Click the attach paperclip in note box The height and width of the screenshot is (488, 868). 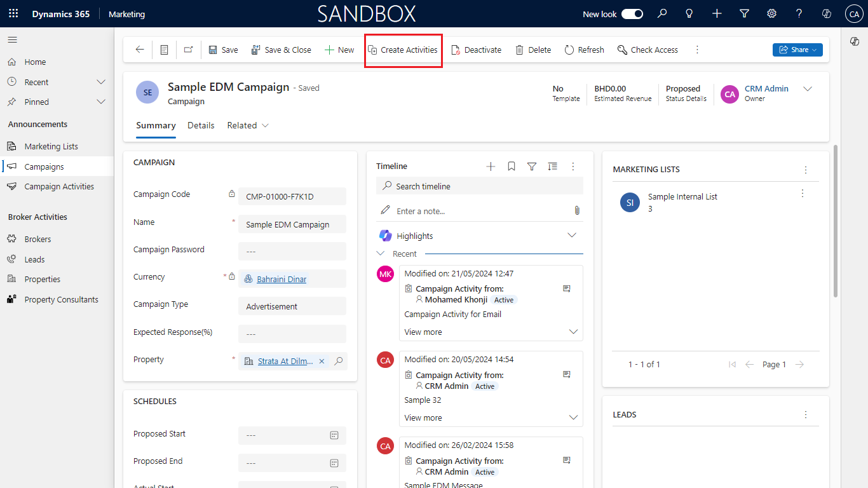577,210
